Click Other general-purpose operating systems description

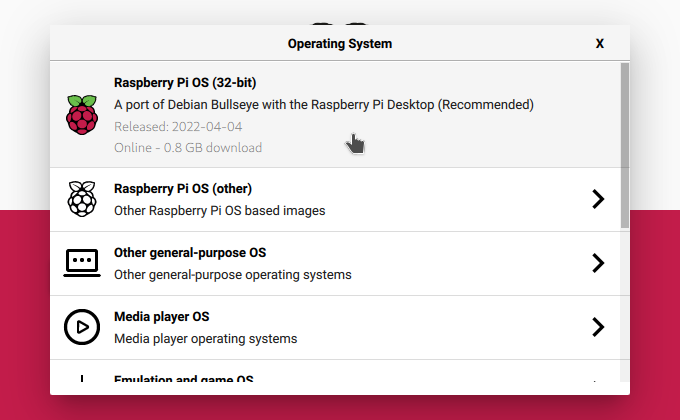[233, 275]
